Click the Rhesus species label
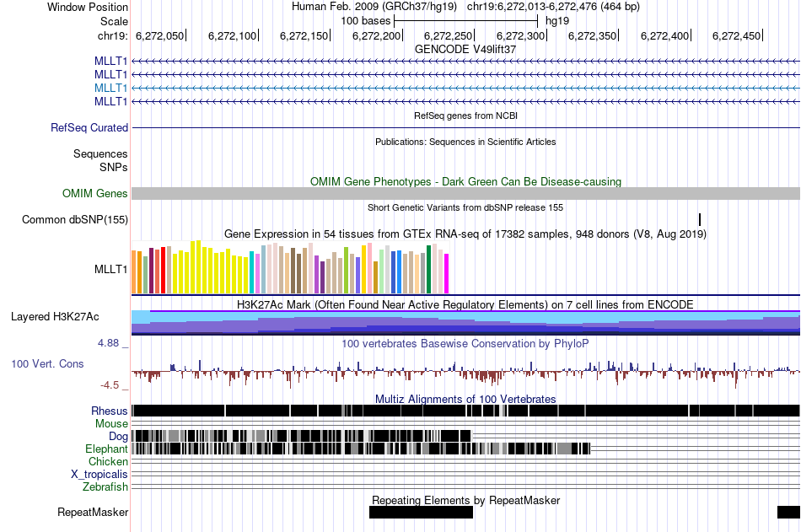This screenshot has width=801, height=532. click(110, 411)
